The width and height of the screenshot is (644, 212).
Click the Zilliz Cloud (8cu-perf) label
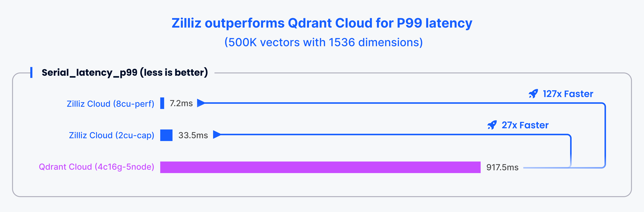(x=110, y=104)
